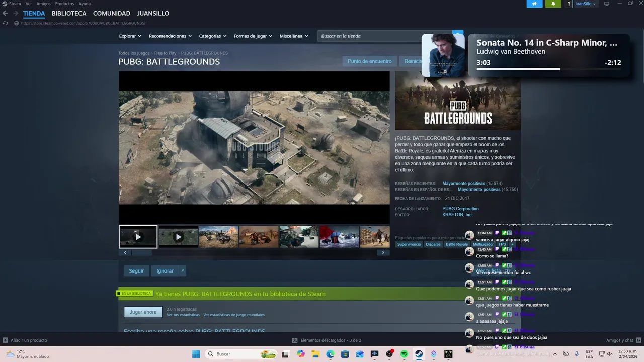644x362 pixels.
Task: Open File Explorer from the taskbar
Action: (315, 354)
